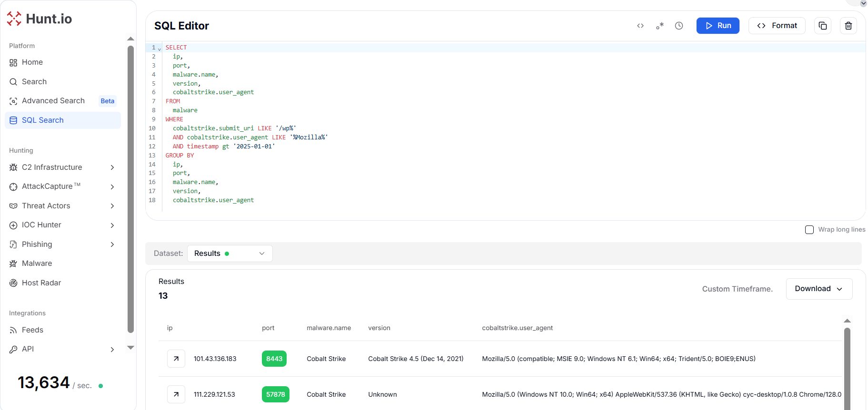Toggle Wrap long lines checkbox
This screenshot has width=868, height=410.
(x=809, y=230)
